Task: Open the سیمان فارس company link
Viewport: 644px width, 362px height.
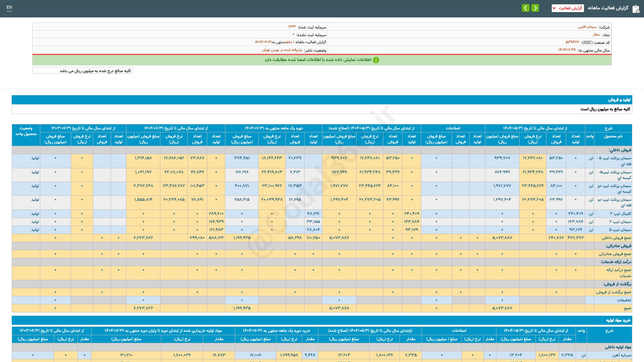Action: pos(587,27)
